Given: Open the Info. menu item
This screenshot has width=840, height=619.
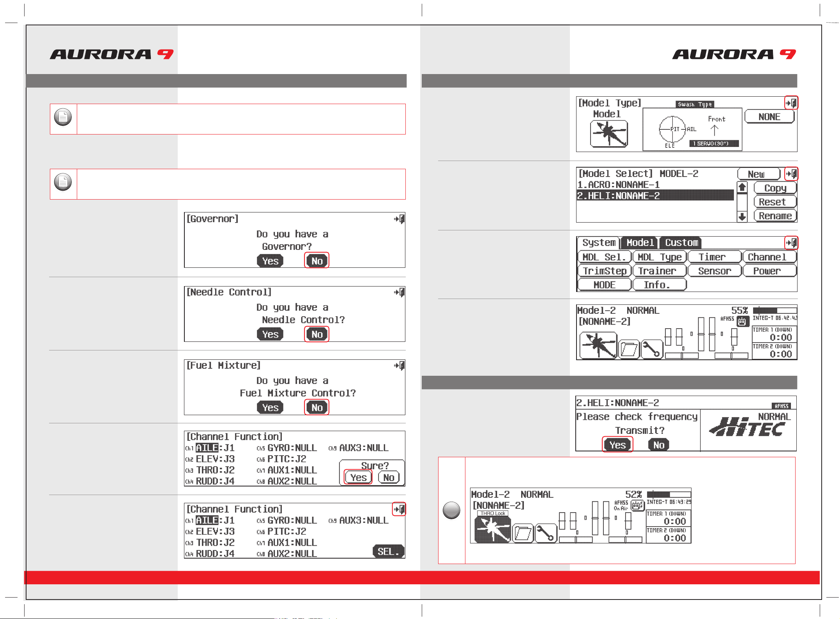Looking at the screenshot, I should click(660, 285).
